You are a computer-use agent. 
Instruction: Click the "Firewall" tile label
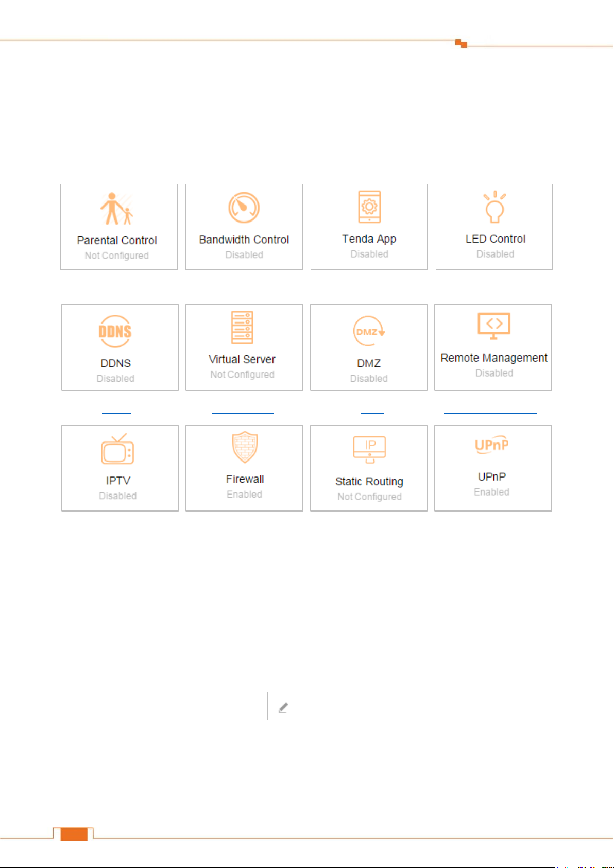coord(245,479)
